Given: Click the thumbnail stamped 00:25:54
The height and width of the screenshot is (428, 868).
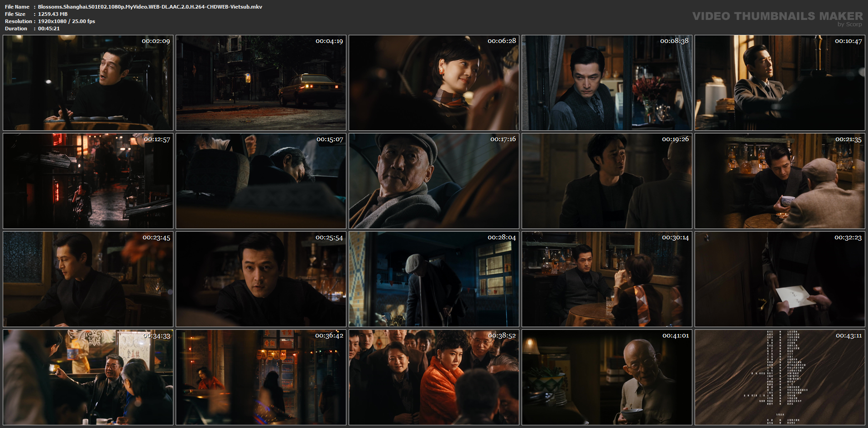Looking at the screenshot, I should [261, 279].
